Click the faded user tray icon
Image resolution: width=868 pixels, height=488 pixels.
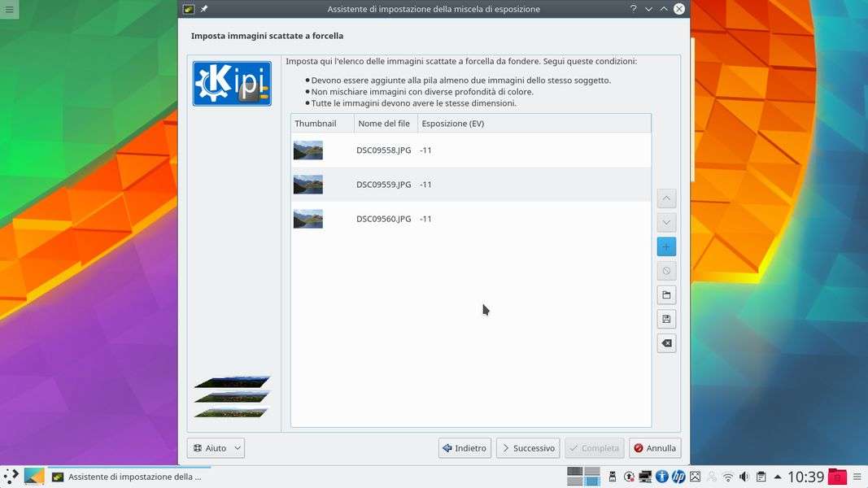coord(711,477)
